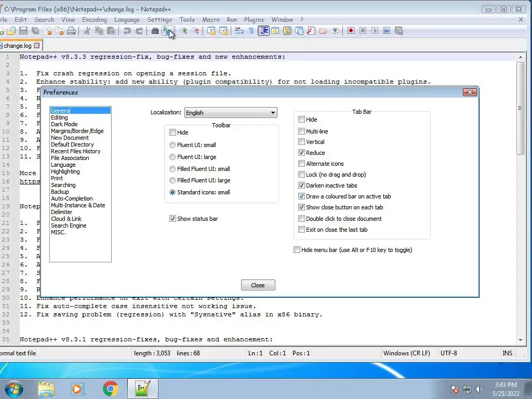Image resolution: width=532 pixels, height=399 pixels.
Task: Select Fluent UI: small radio button
Action: tap(172, 145)
